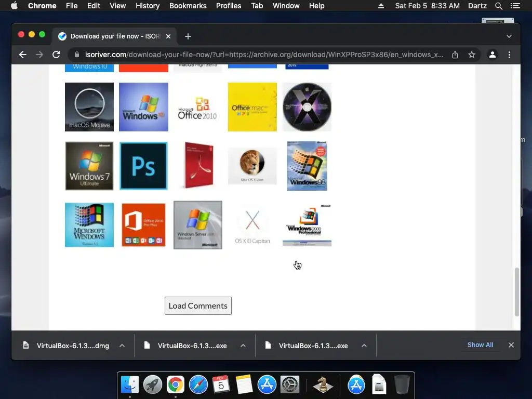Click the address bar URL

(264, 55)
